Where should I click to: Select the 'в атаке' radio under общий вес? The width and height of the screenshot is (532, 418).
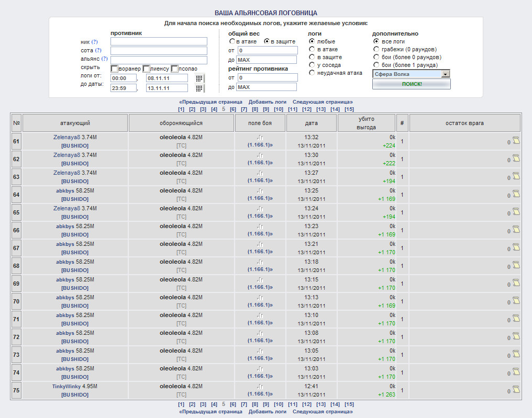[x=232, y=41]
